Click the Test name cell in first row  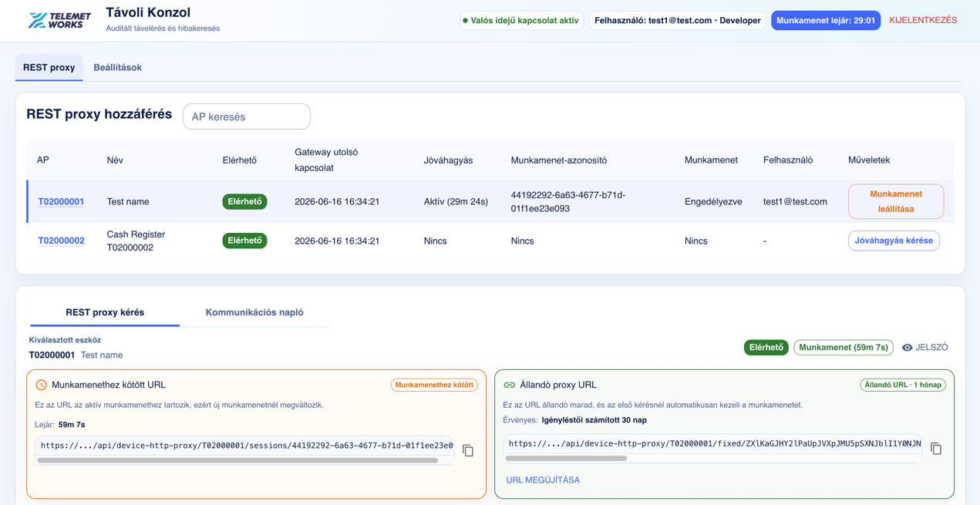[128, 201]
